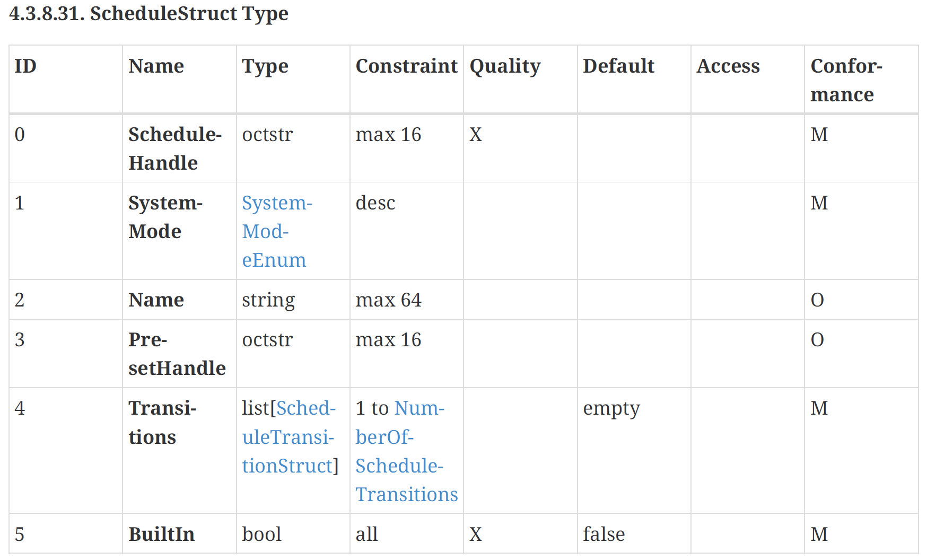
Task: Select the PresetHandle field name cell
Action: pyautogui.click(x=177, y=354)
